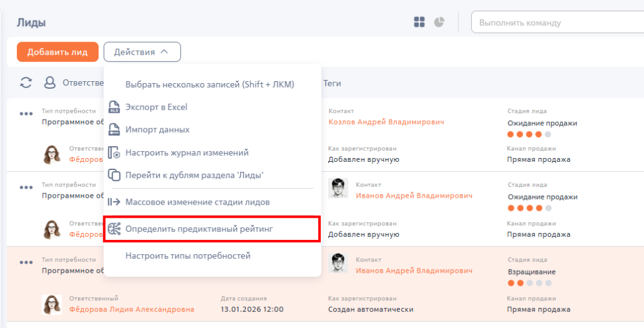644x328 pixels.
Task: Collapse the Действия dropdown button
Action: [x=142, y=52]
